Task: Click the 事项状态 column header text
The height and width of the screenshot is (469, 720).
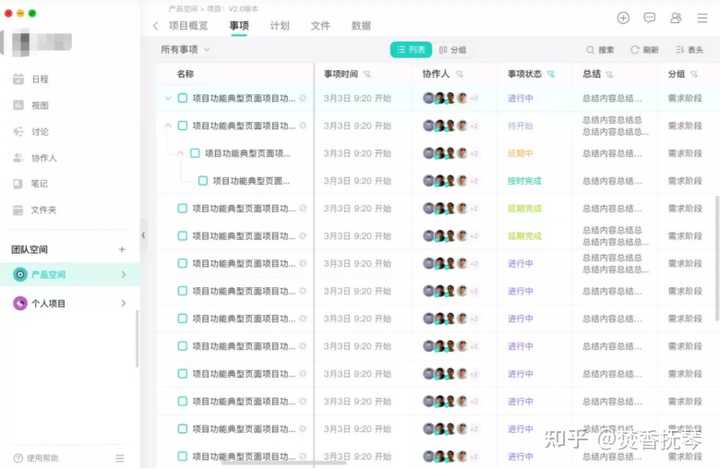Action: tap(525, 74)
